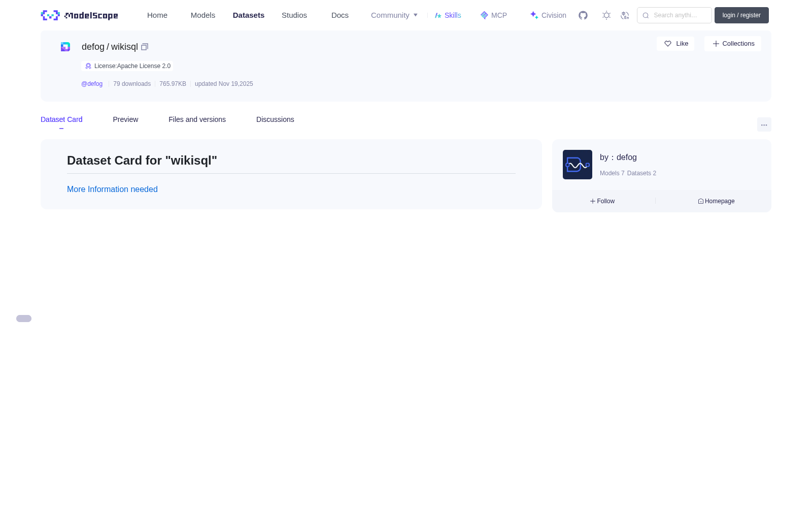Click the '79 downloads' text
Screen dimensions: 812x508
point(132,84)
